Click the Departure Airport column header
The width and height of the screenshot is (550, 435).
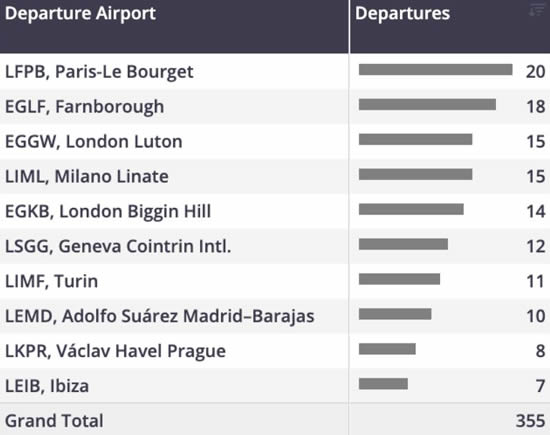coord(80,13)
